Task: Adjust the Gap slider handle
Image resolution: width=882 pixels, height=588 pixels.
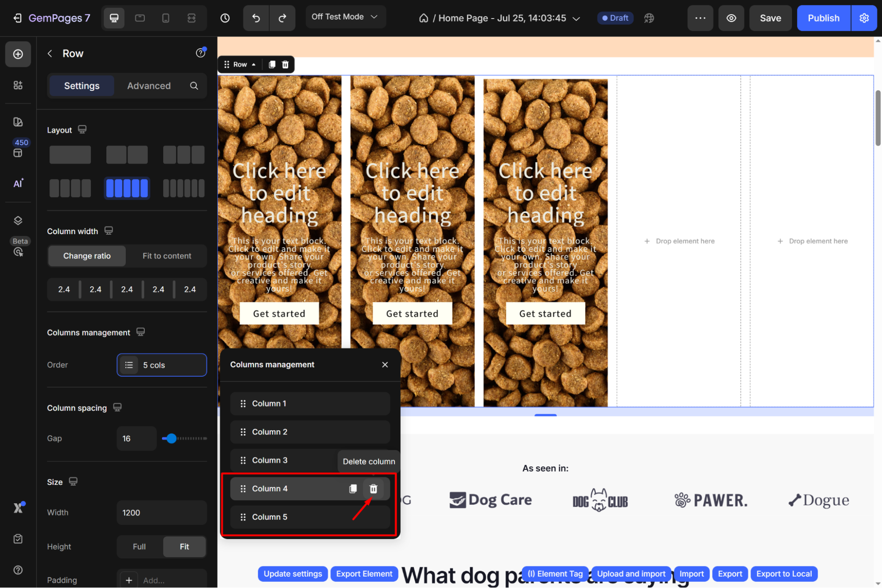Action: [172, 438]
